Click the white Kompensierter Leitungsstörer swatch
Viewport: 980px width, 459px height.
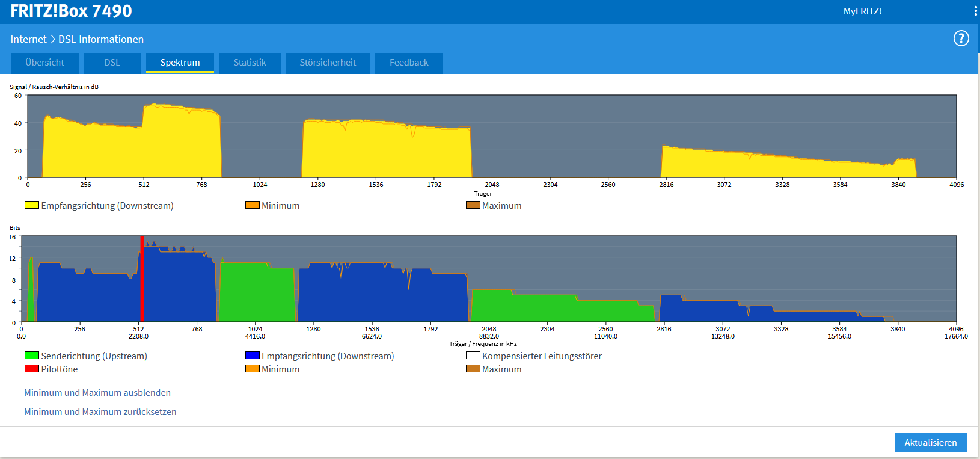pos(473,356)
